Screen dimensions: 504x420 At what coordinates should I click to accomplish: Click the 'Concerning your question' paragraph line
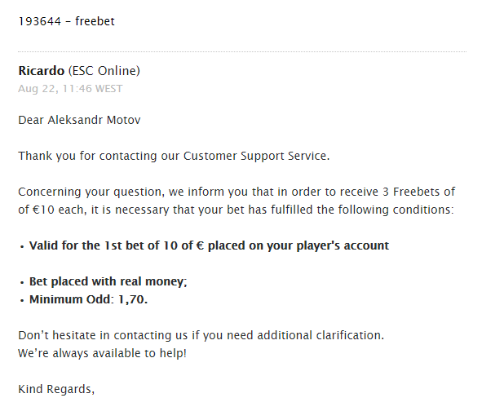click(237, 192)
